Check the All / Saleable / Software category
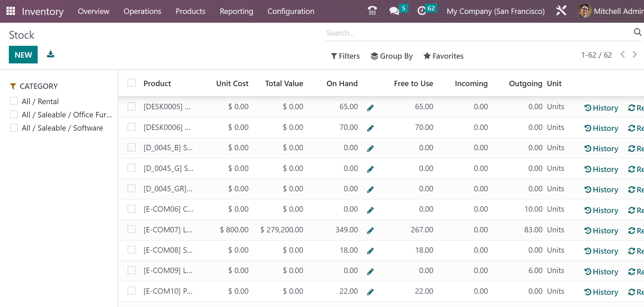This screenshot has width=644, height=307. coord(14,128)
